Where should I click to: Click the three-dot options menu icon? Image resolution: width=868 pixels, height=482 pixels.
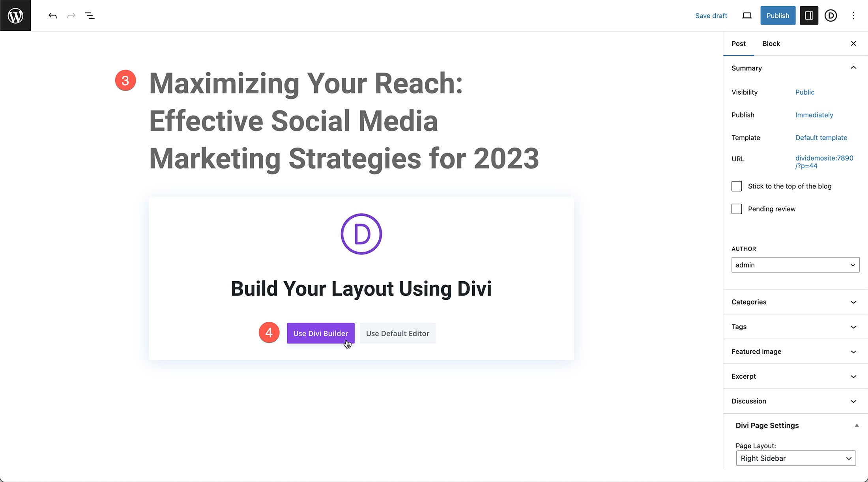[x=853, y=15]
